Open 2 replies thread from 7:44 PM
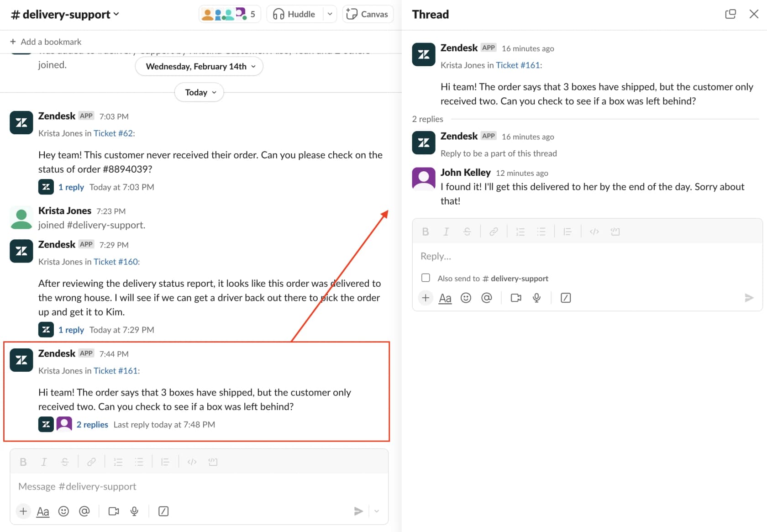The height and width of the screenshot is (532, 767). tap(92, 425)
